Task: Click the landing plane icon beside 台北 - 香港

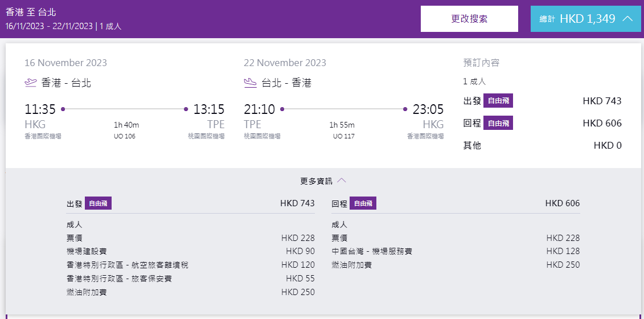Action: 250,83
